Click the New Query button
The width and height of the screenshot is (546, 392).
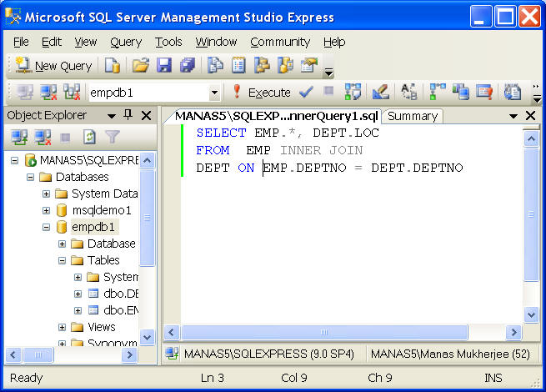[53, 66]
